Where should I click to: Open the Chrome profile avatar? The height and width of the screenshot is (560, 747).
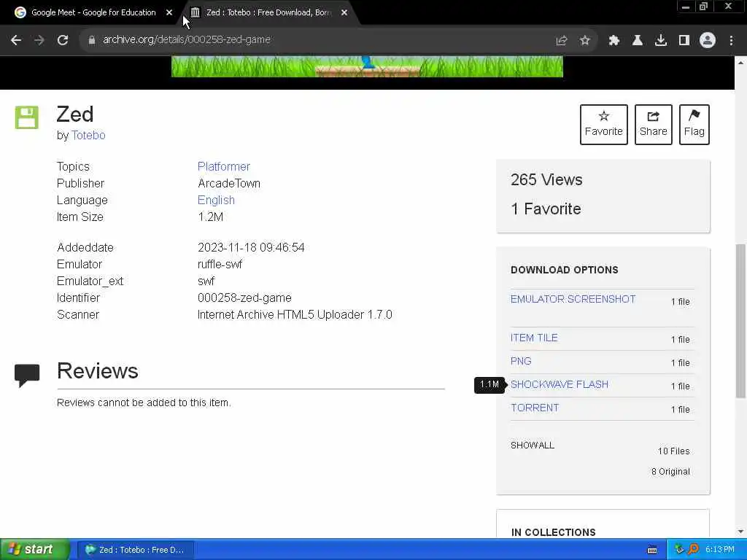708,41
